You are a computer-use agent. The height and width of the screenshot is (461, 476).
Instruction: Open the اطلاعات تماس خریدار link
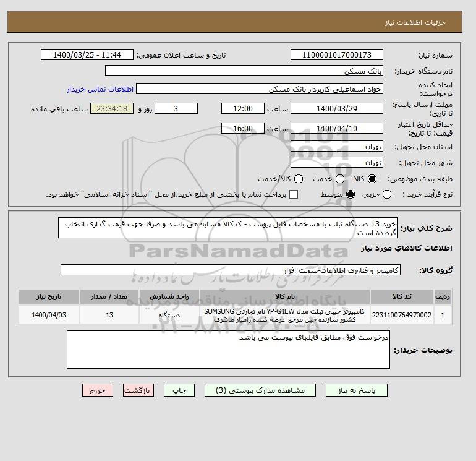100,89
